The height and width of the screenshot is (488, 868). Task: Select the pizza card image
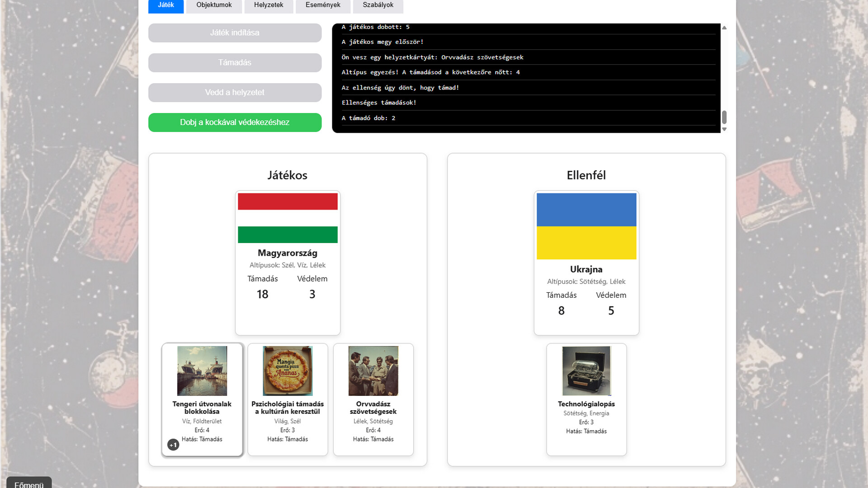288,371
